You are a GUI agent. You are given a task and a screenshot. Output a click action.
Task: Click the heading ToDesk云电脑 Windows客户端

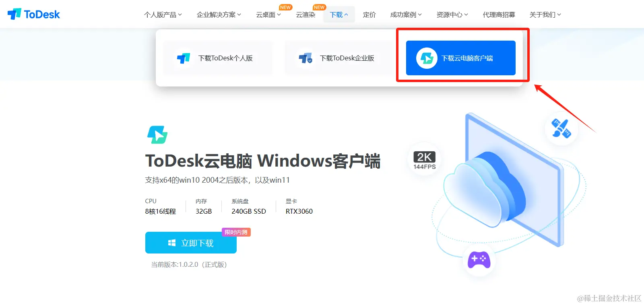(263, 161)
